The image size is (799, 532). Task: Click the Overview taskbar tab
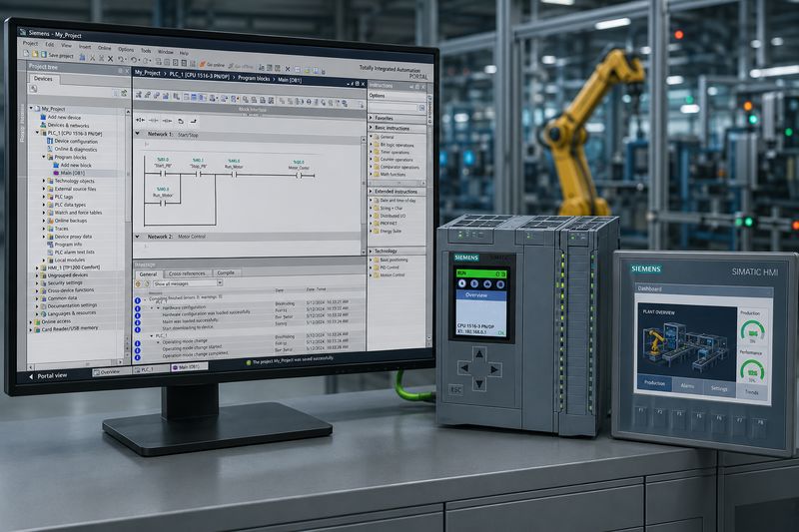[110, 372]
